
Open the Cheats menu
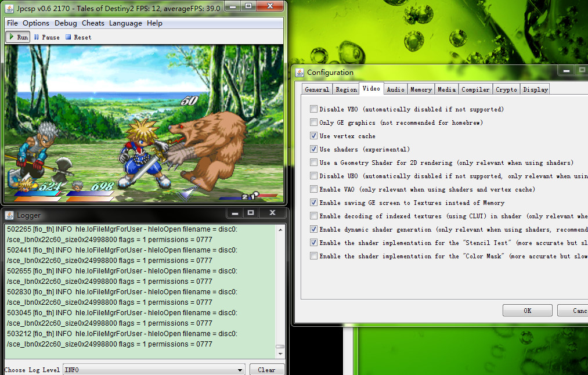click(x=93, y=23)
